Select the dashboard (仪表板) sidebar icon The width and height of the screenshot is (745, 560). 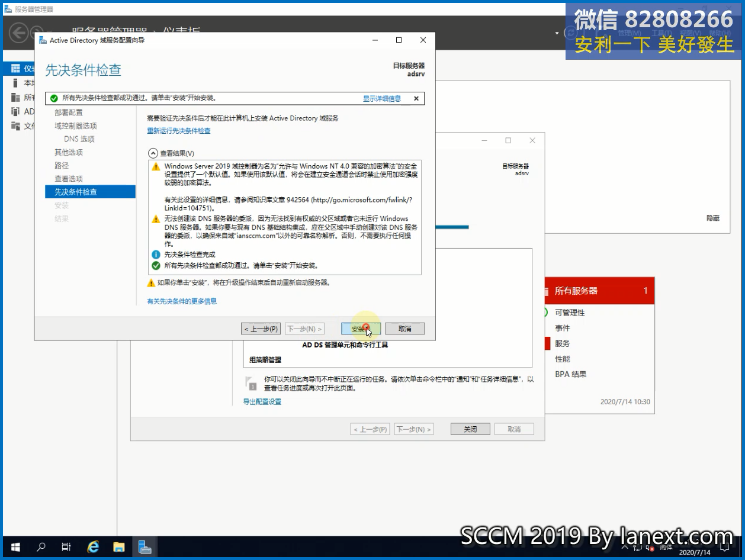pyautogui.click(x=15, y=69)
